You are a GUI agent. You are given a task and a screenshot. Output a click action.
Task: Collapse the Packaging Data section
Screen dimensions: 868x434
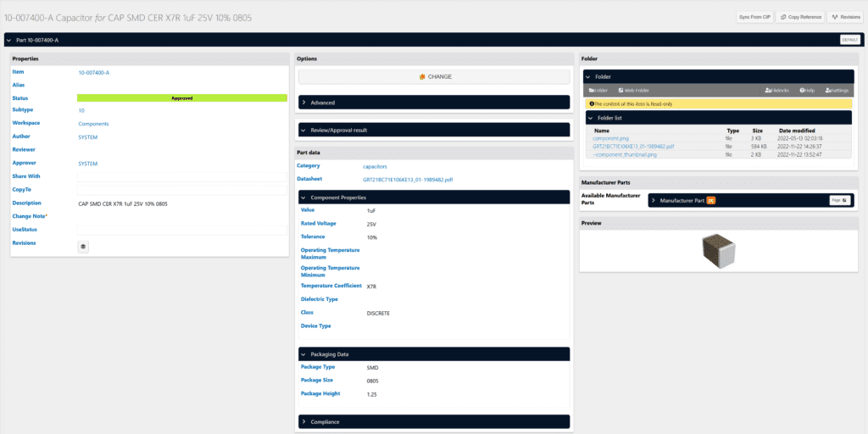[433, 354]
